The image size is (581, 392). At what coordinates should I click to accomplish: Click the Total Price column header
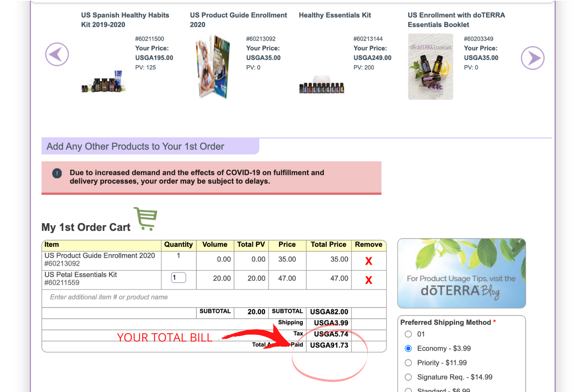tap(329, 245)
